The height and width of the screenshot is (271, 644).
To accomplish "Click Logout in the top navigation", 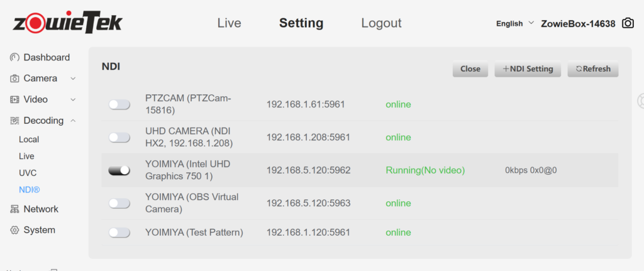I will click(x=381, y=23).
